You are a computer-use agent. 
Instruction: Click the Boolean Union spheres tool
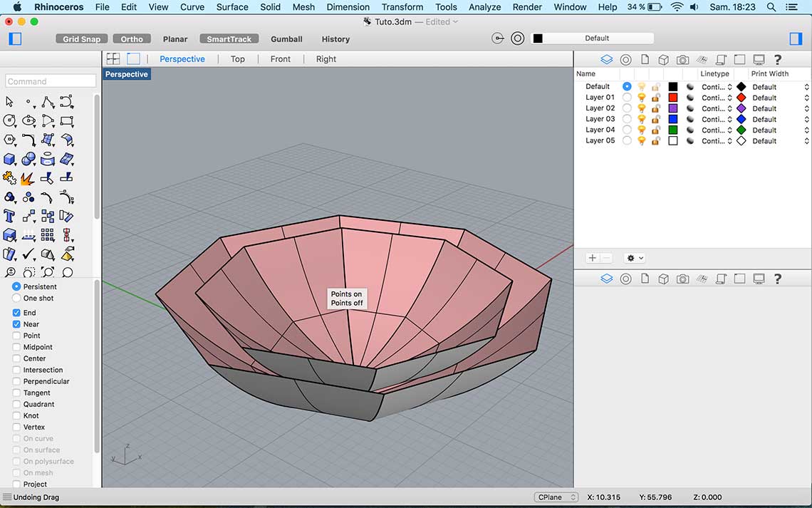coord(28,159)
